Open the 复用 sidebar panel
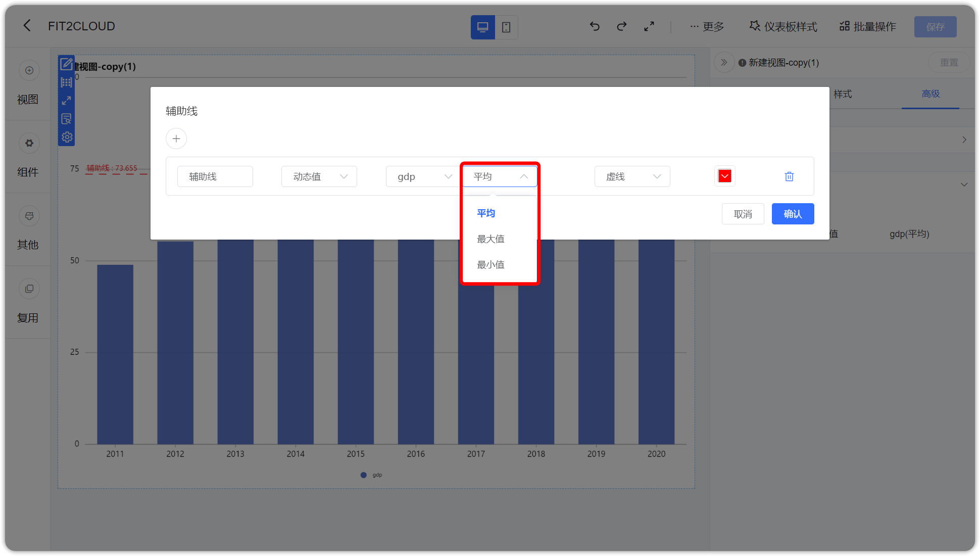 pyautogui.click(x=28, y=302)
